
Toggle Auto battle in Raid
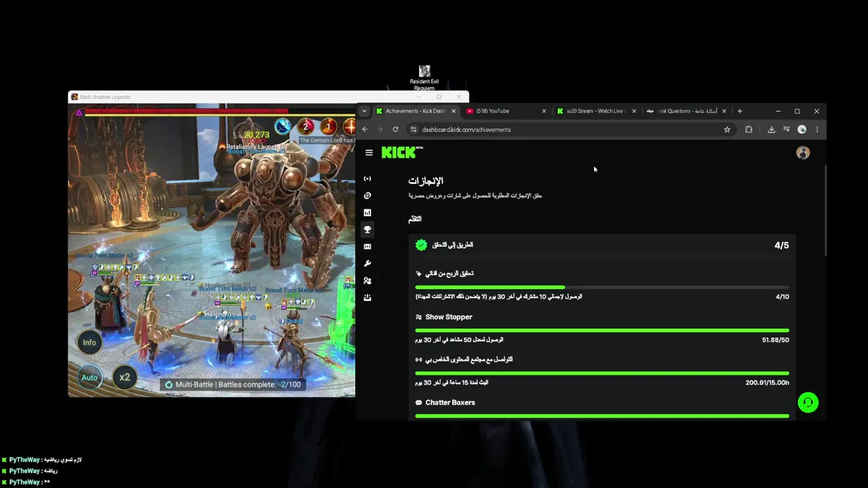pos(90,378)
